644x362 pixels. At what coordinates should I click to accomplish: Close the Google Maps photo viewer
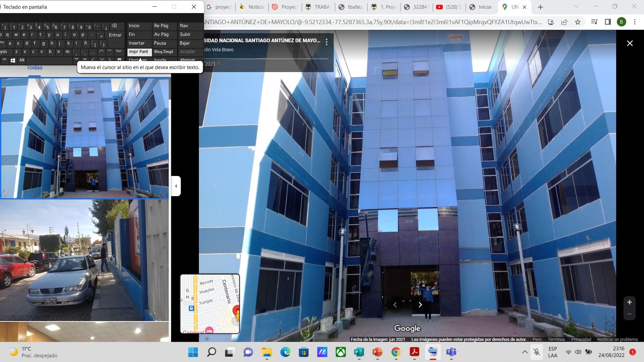pyautogui.click(x=630, y=43)
